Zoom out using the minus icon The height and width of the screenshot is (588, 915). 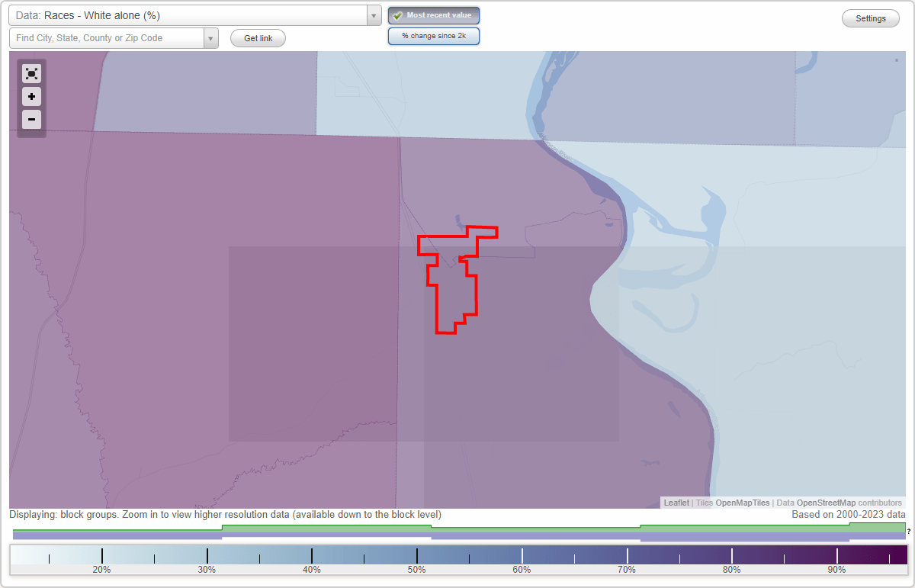click(x=31, y=119)
